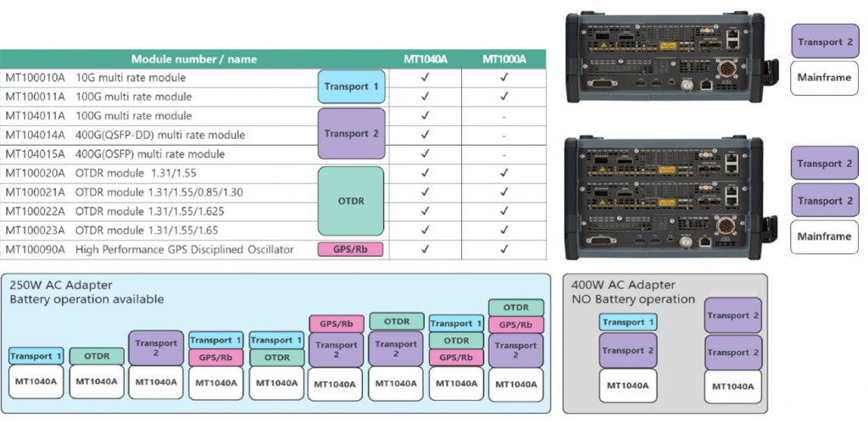The width and height of the screenshot is (868, 422).
Task: Click the row "MT100011A 100G multi rate module"
Action: click(x=273, y=97)
